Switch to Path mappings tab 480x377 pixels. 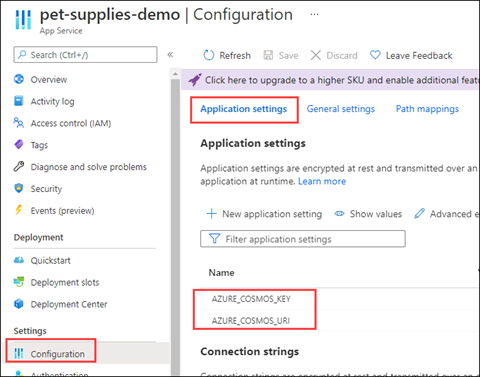click(x=427, y=109)
